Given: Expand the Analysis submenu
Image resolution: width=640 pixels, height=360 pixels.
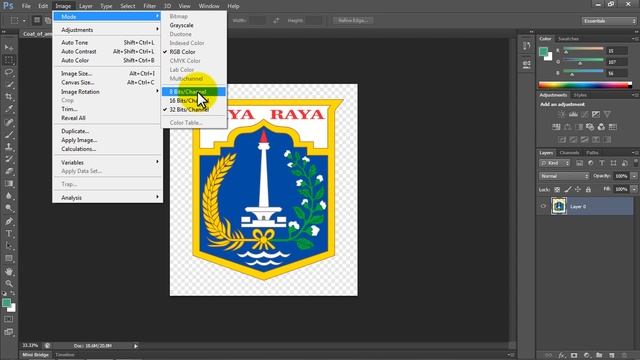Looking at the screenshot, I should (x=108, y=198).
